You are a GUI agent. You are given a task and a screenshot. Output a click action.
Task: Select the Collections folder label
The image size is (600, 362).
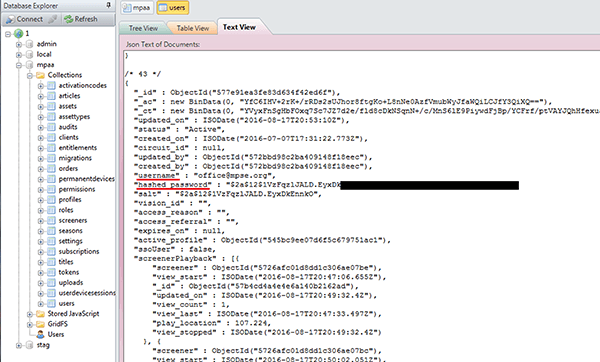click(x=65, y=75)
